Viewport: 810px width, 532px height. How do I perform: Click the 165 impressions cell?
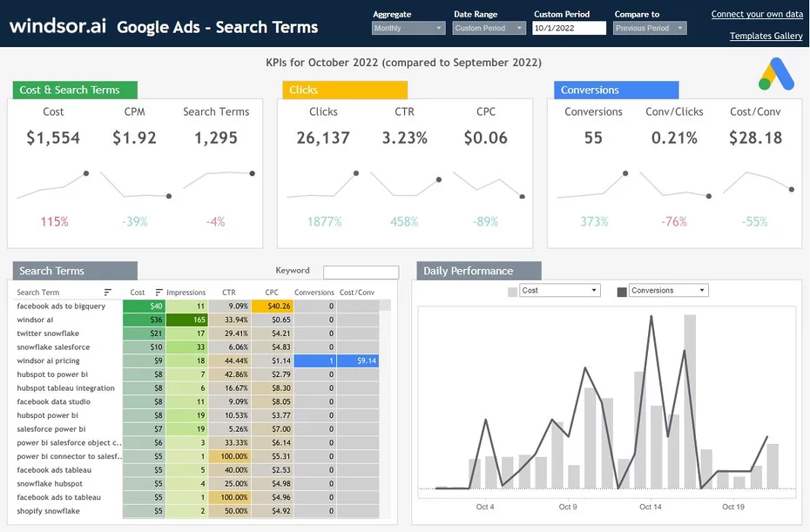tap(187, 320)
